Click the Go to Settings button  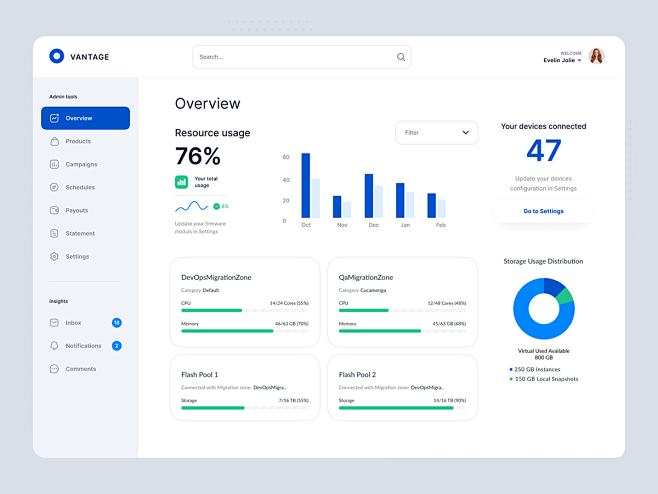(543, 211)
